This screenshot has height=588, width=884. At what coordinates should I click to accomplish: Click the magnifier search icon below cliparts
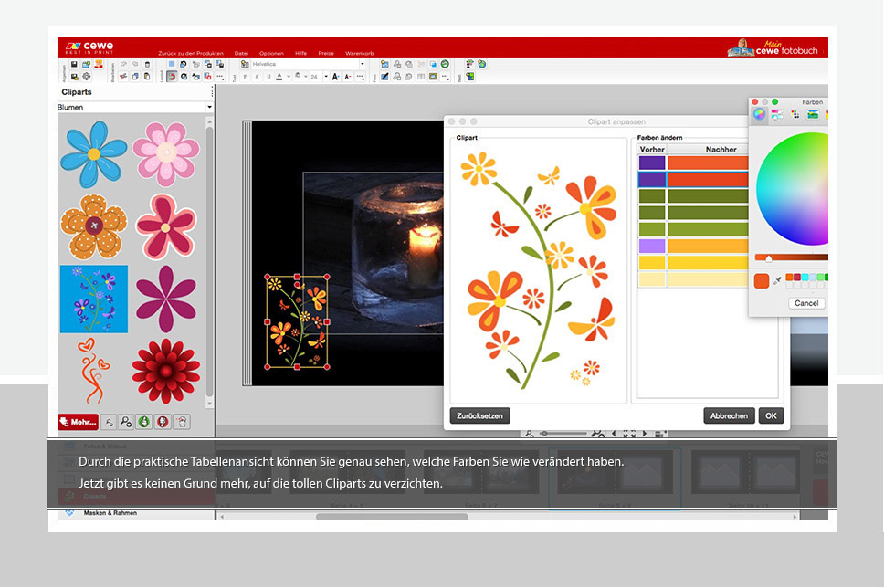[126, 422]
